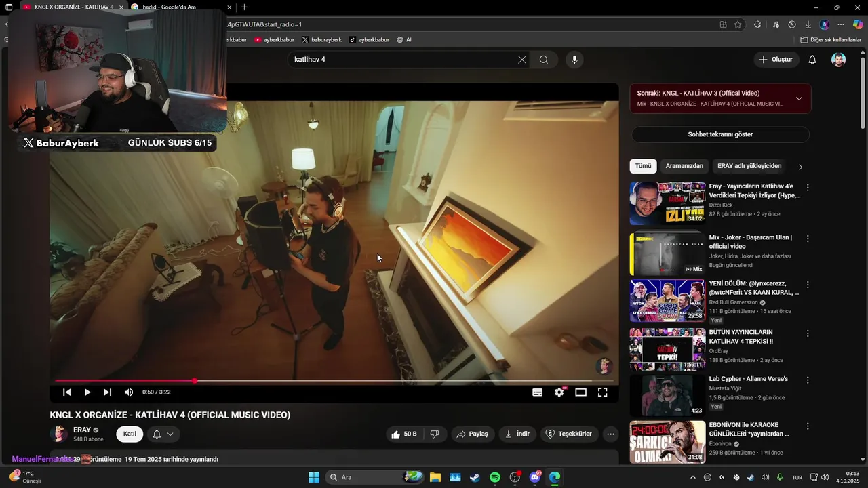Toggle subtitles in the video player

[x=537, y=392]
